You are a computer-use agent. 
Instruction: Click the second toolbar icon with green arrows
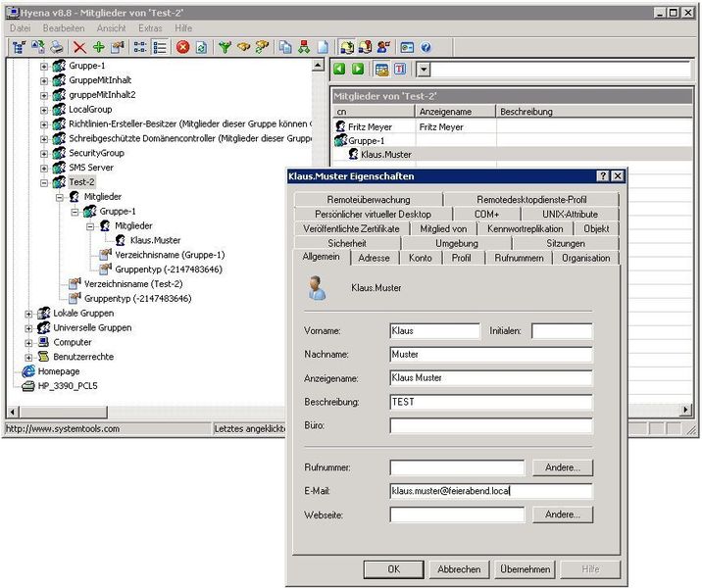(x=38, y=47)
